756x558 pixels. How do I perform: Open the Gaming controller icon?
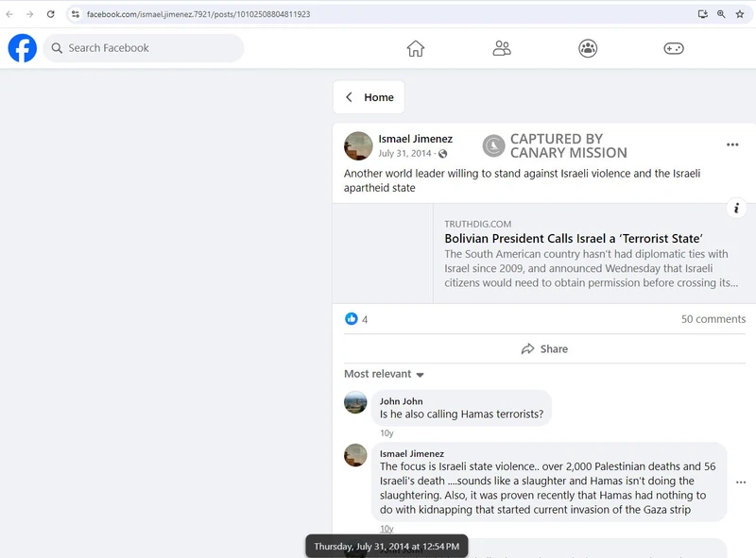674,48
